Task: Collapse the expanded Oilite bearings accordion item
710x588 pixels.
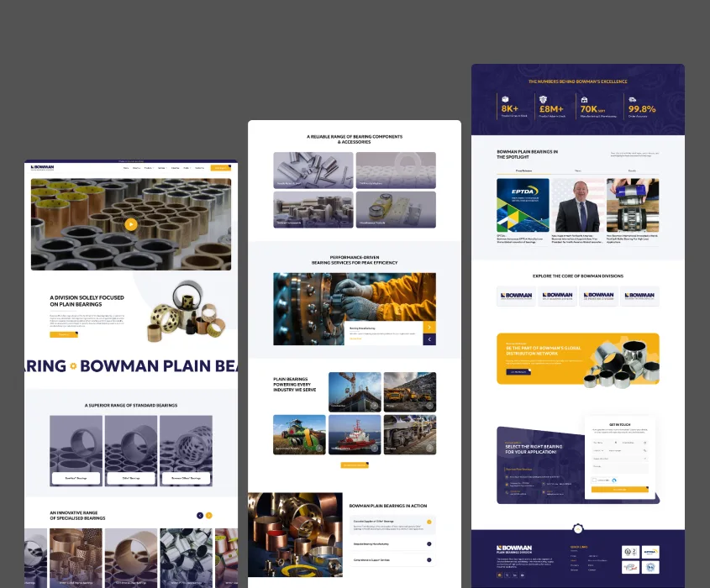Action: pos(429,522)
